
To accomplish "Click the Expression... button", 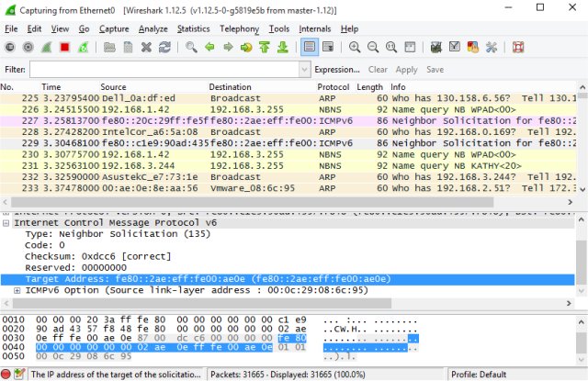I will pos(337,70).
